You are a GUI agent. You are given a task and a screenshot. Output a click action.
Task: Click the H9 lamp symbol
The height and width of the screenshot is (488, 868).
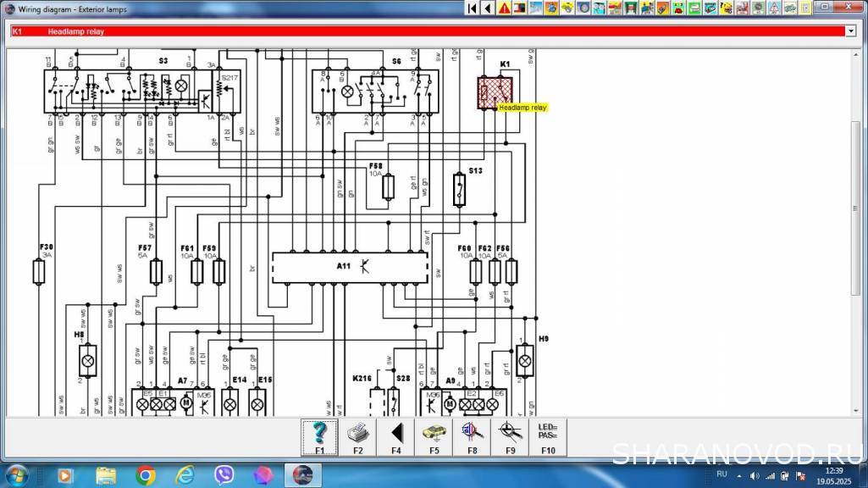pyautogui.click(x=524, y=362)
